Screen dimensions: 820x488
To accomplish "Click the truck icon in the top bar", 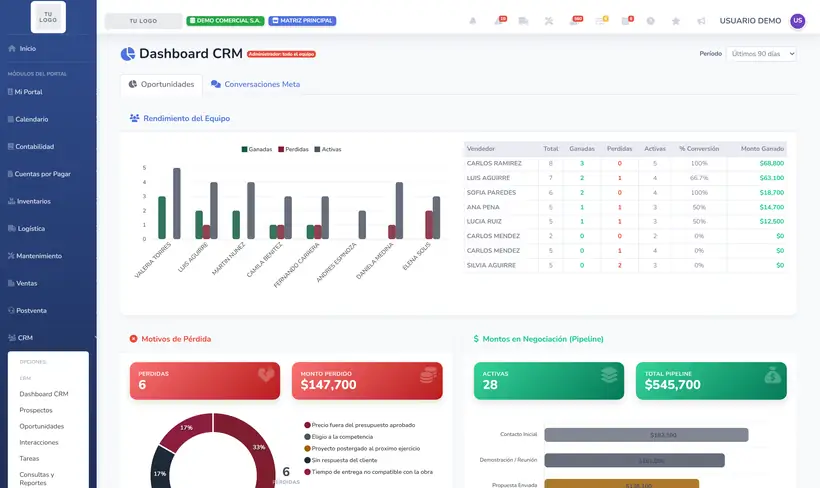I will (523, 21).
